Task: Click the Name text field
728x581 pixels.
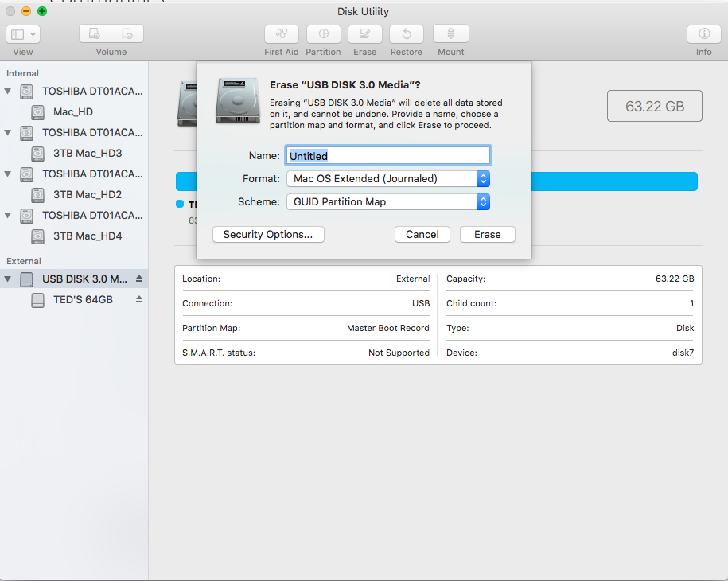Action: 387,156
